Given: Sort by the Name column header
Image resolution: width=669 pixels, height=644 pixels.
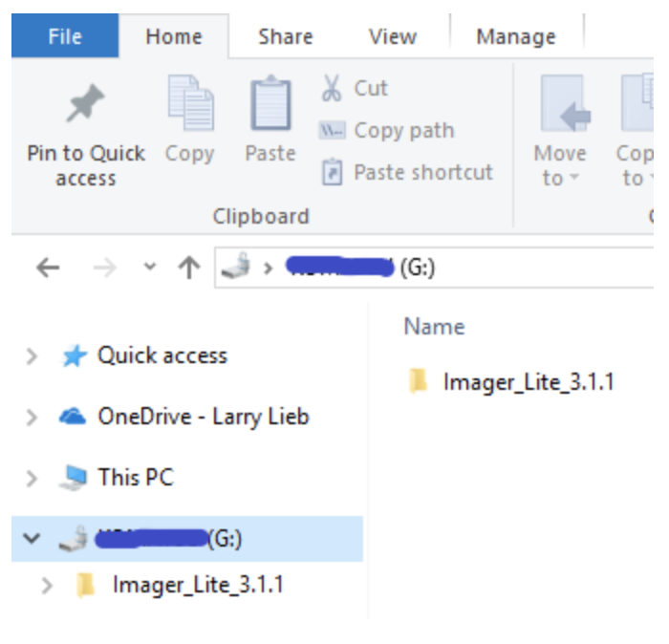Looking at the screenshot, I should click(434, 327).
